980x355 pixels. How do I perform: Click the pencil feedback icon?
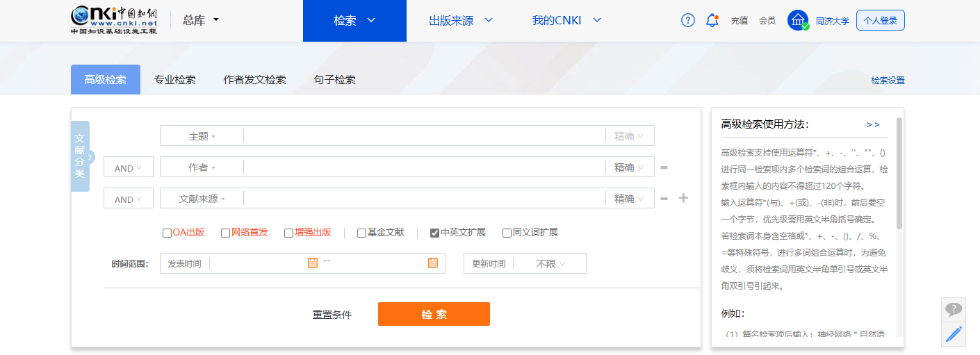[954, 333]
